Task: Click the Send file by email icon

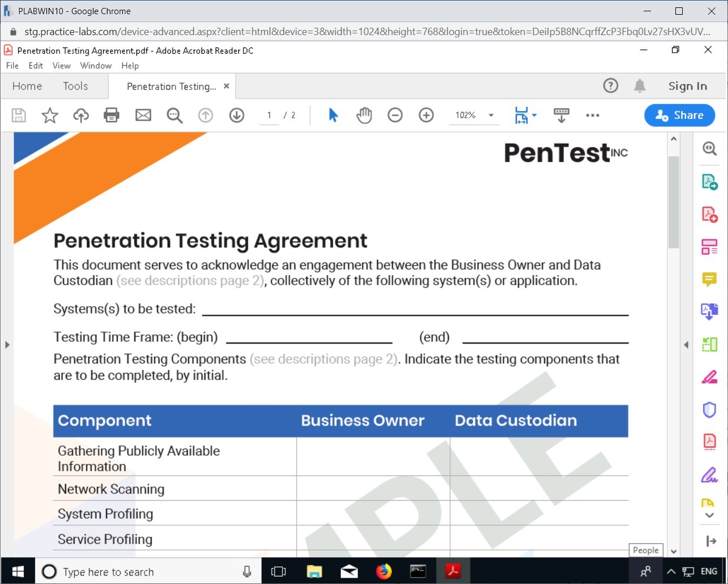Action: pyautogui.click(x=143, y=115)
